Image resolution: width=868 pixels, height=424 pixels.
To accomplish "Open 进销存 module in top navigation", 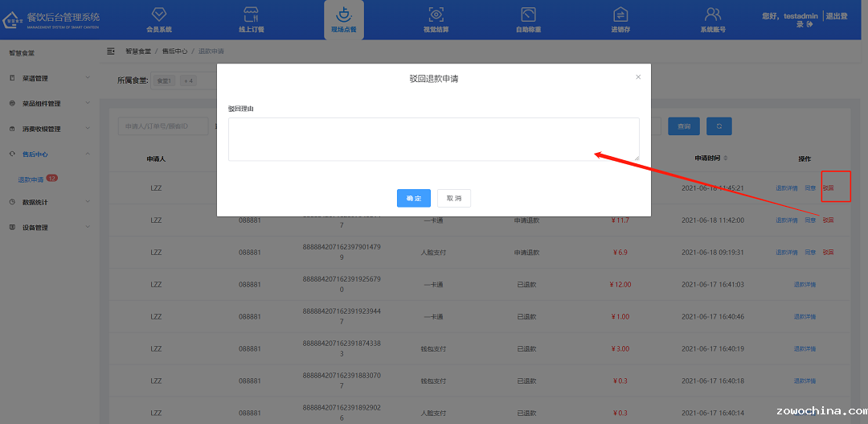I will pyautogui.click(x=620, y=19).
